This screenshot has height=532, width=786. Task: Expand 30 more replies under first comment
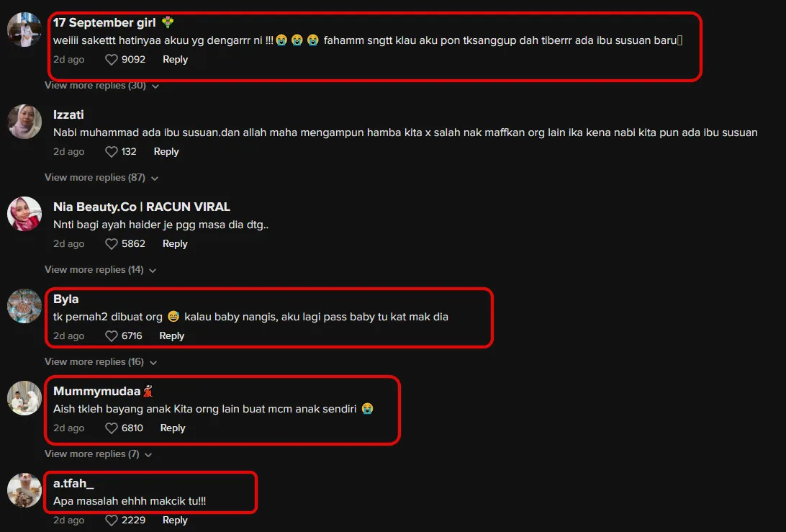(x=101, y=86)
